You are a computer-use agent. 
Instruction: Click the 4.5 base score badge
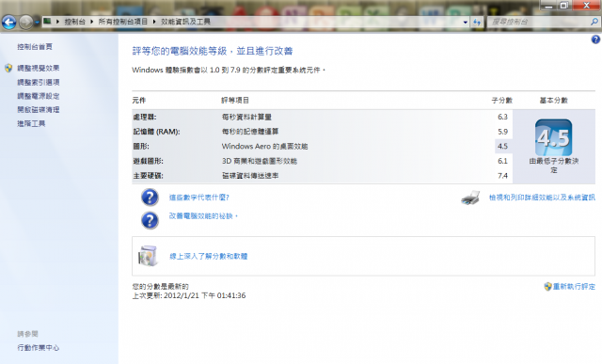pyautogui.click(x=554, y=137)
